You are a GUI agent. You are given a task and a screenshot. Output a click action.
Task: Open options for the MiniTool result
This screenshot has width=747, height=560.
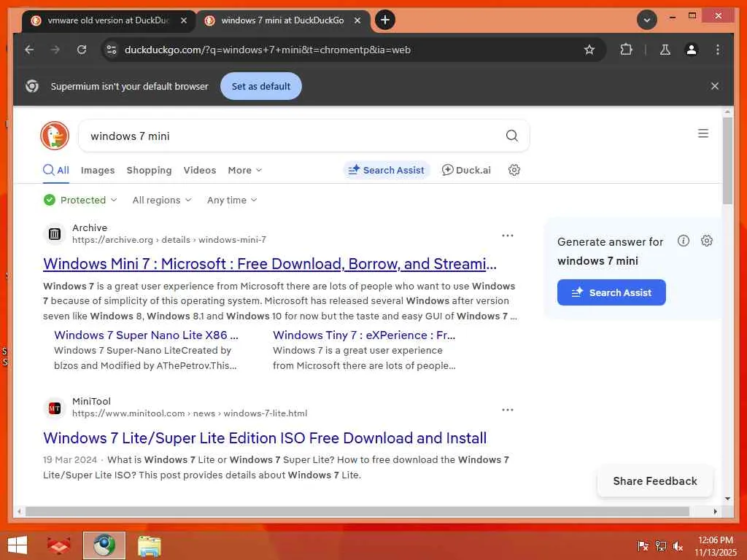(508, 410)
